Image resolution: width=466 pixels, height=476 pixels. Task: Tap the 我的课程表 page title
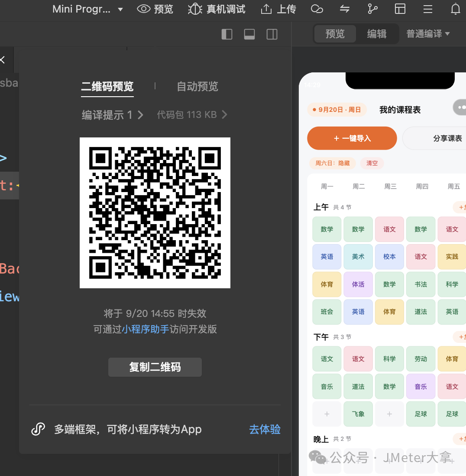pos(400,110)
